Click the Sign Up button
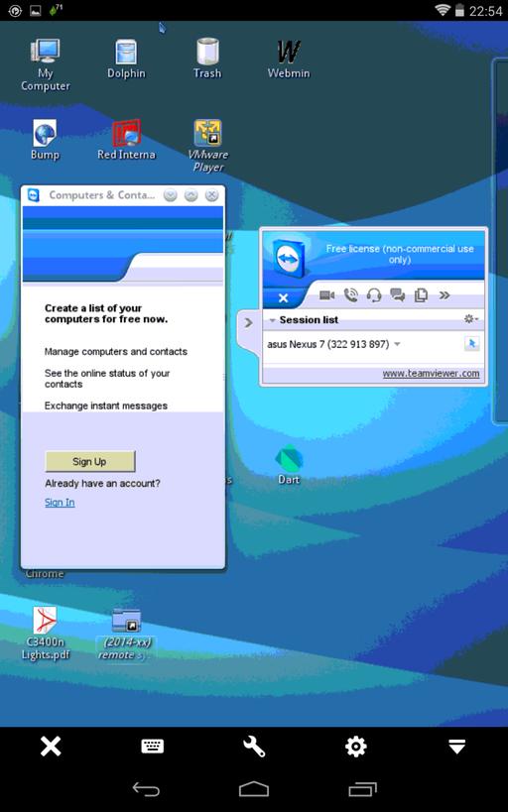This screenshot has height=812, width=508. pyautogui.click(x=90, y=461)
